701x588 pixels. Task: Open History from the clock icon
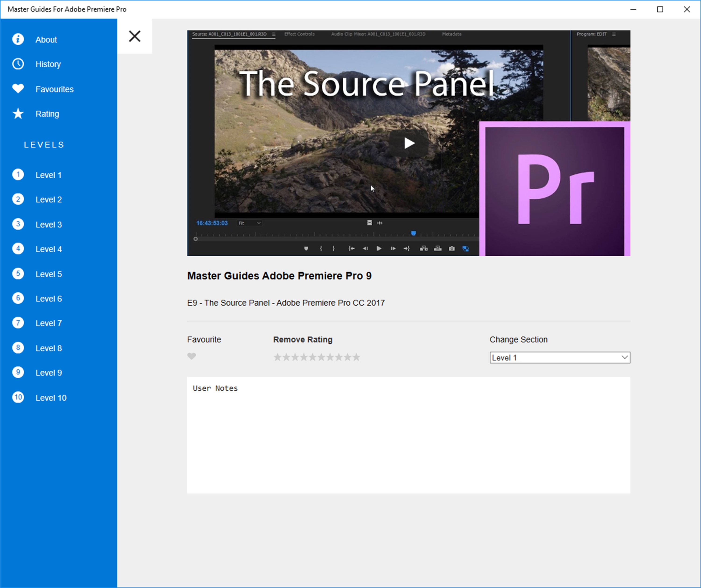coord(18,64)
